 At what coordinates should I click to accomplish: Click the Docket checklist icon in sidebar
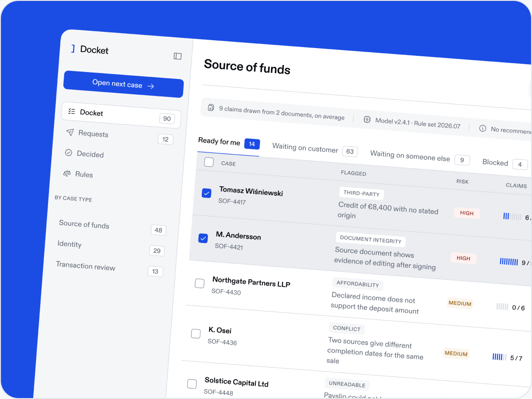point(72,111)
